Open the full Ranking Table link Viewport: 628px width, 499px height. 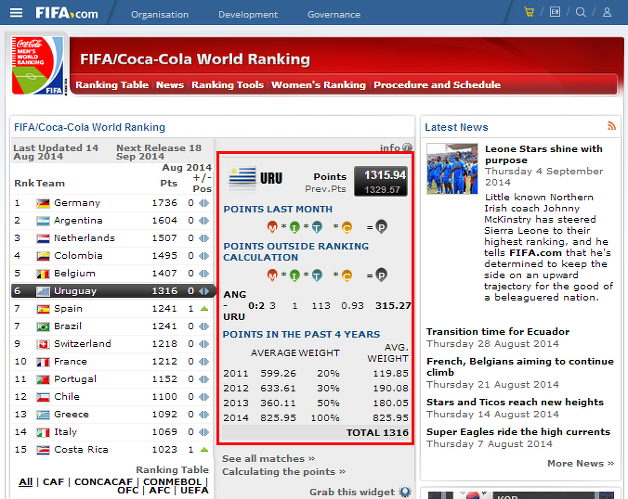tap(172, 469)
